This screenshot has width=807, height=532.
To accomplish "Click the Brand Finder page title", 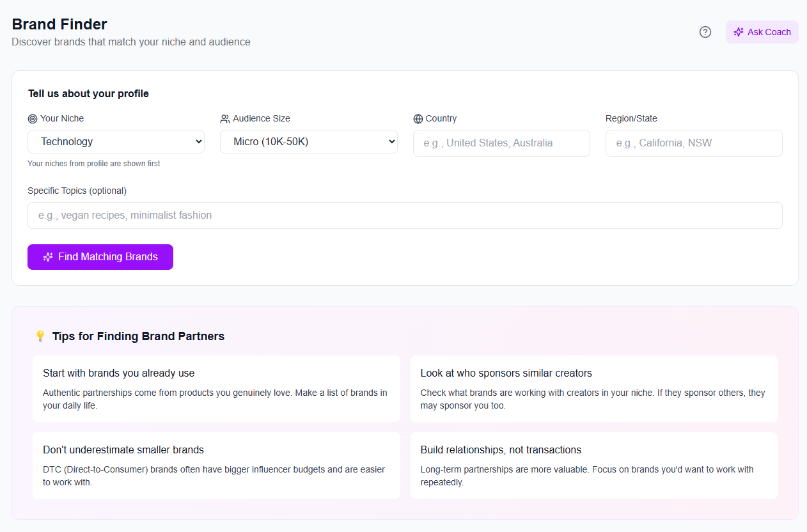I will coord(59,24).
